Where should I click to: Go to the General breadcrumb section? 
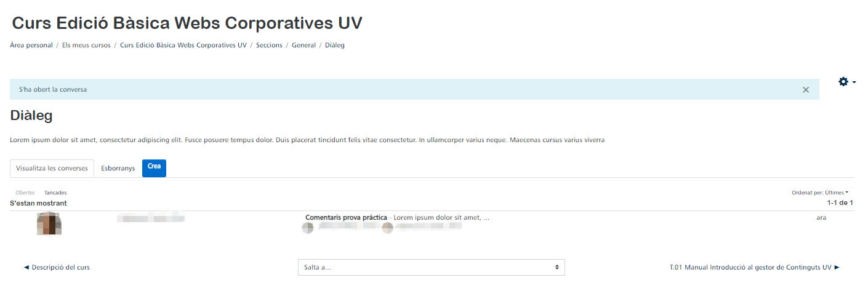pos(303,46)
